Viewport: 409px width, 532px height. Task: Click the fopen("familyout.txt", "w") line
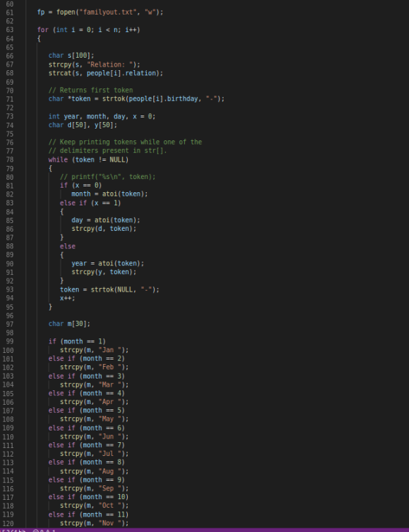coord(100,12)
